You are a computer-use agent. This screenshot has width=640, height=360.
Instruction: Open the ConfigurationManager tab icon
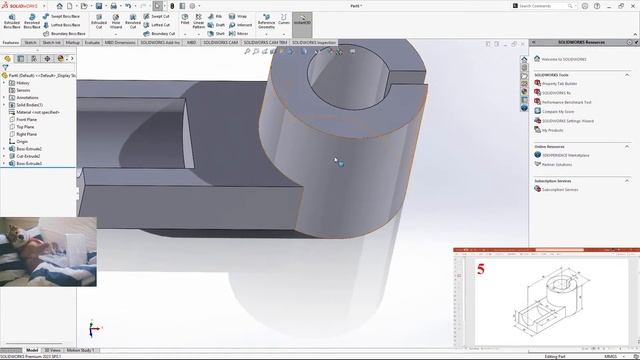point(34,59)
